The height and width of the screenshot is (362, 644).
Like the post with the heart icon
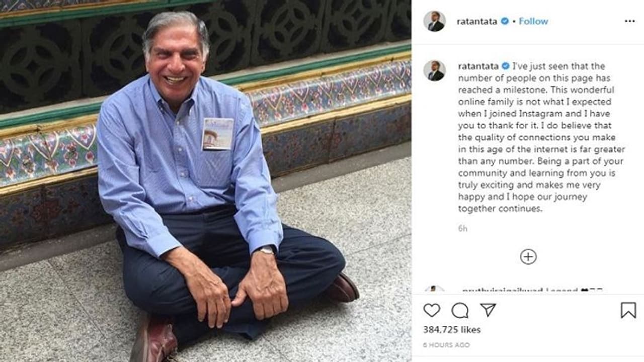pyautogui.click(x=432, y=310)
